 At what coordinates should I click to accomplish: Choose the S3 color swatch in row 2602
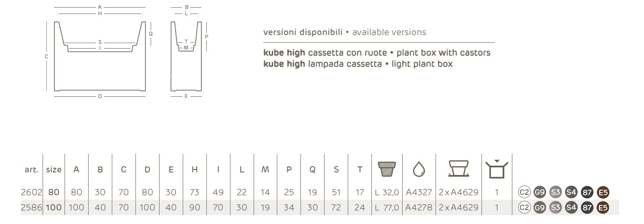coord(555,192)
